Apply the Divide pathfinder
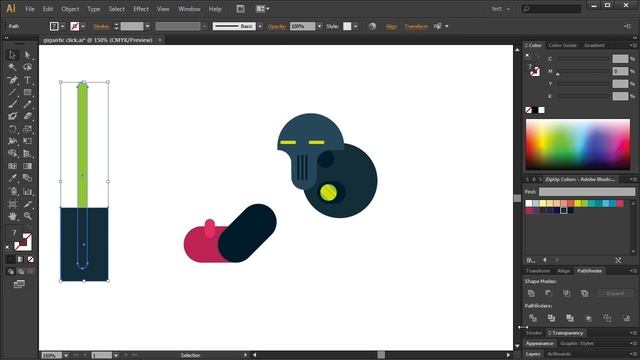Image resolution: width=640 pixels, height=360 pixels. pyautogui.click(x=533, y=318)
